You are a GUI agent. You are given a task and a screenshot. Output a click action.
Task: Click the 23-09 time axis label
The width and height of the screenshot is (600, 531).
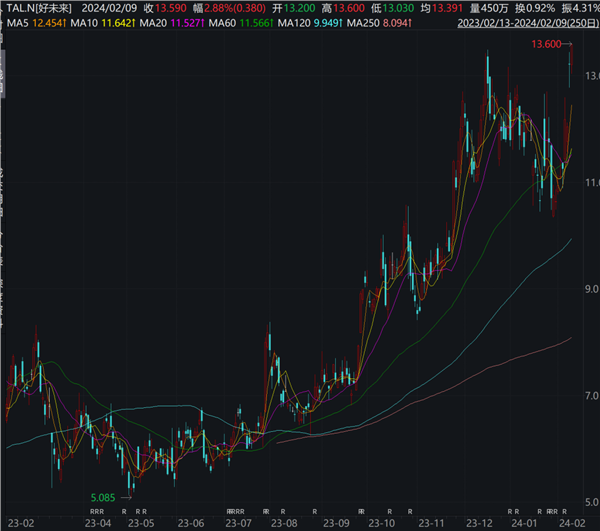(336, 523)
